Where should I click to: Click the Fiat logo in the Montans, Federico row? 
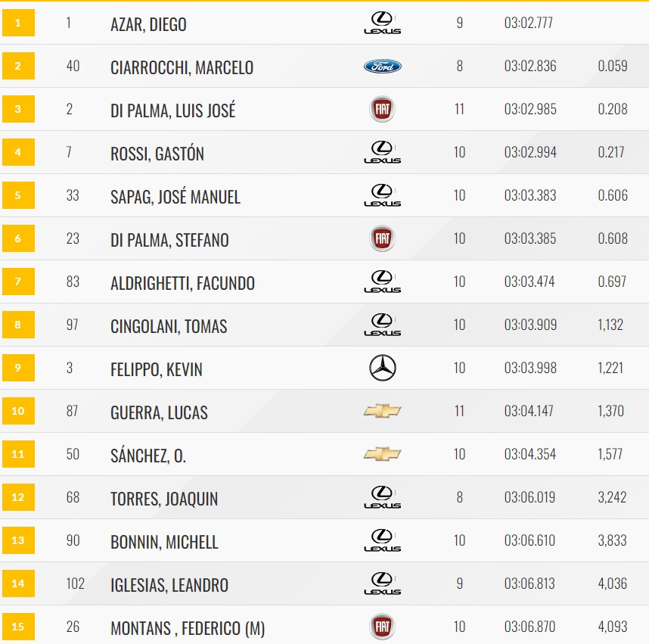pos(382,626)
